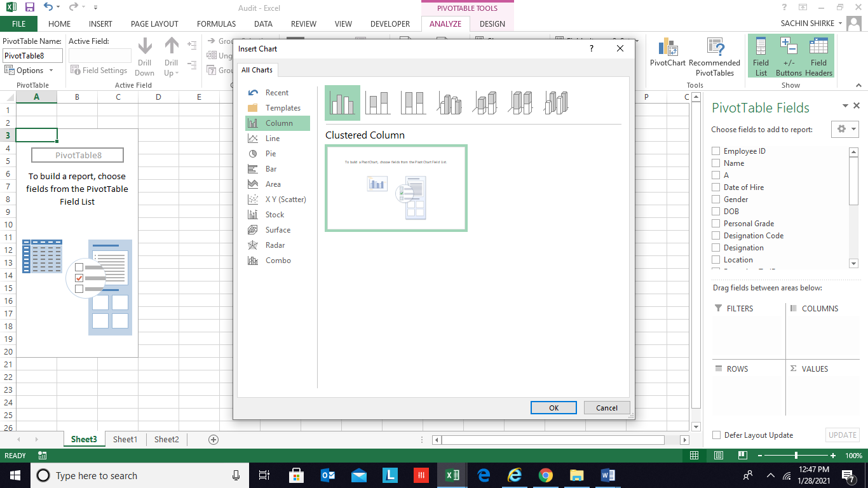The image size is (868, 488).
Task: Open Google Chrome from the taskbar
Action: (545, 475)
